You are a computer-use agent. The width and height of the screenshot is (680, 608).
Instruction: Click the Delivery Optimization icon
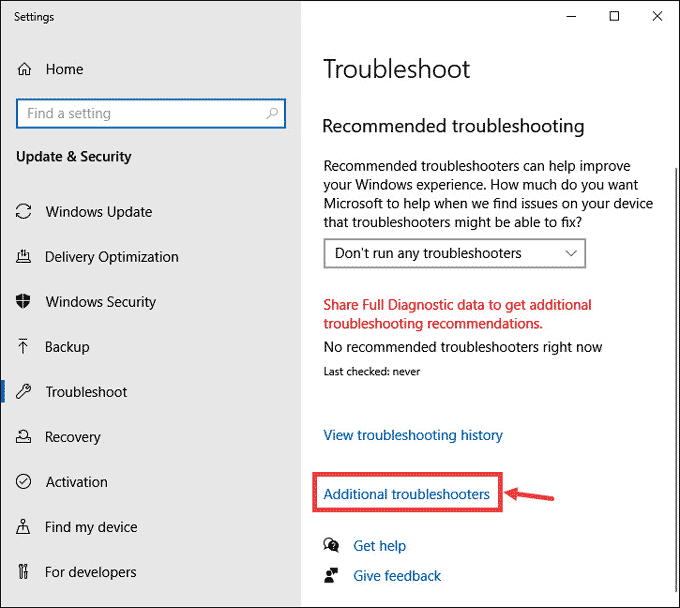pos(23,257)
